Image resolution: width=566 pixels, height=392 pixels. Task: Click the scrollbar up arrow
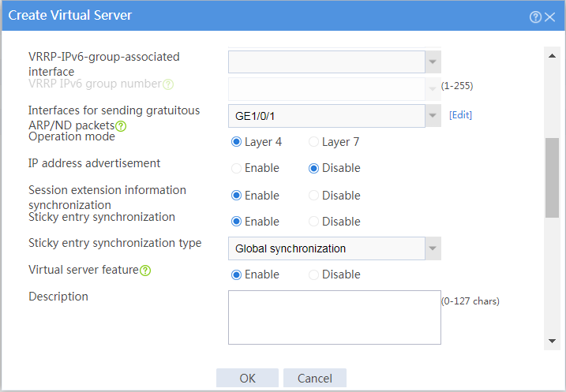point(552,55)
